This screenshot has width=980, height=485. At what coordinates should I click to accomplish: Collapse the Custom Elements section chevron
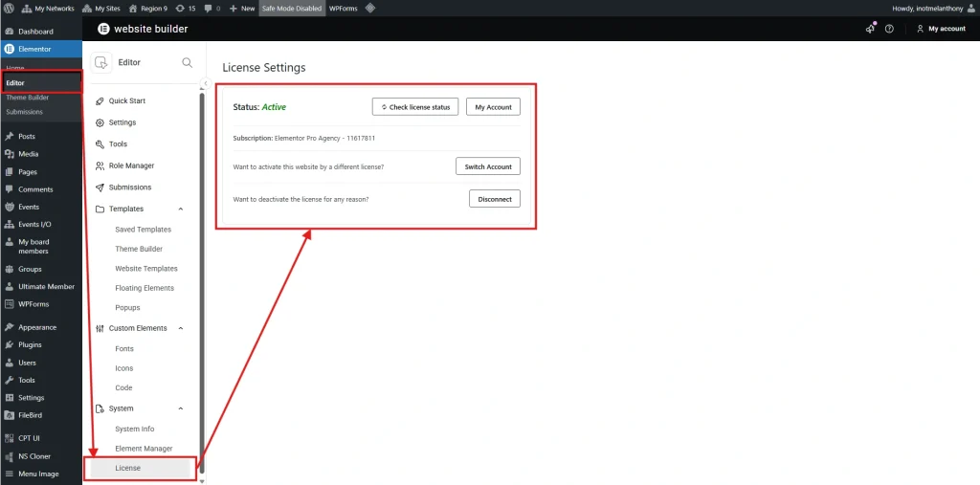point(181,328)
